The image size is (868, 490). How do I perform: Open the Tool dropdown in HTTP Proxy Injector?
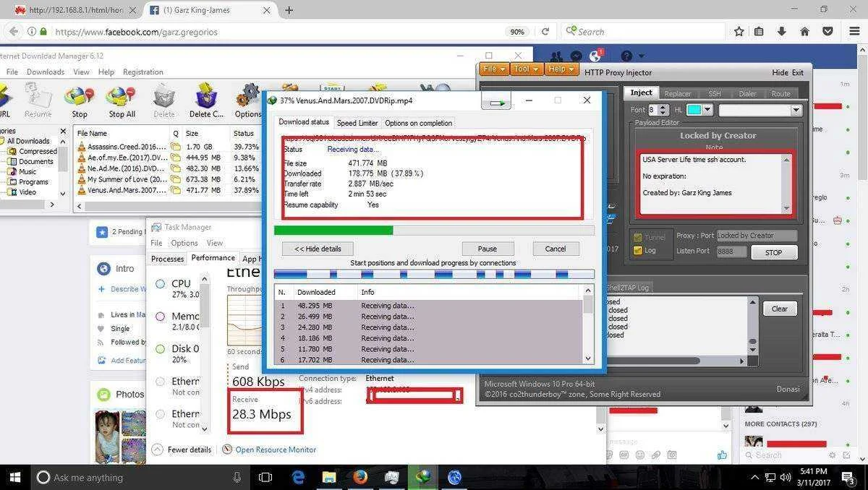pyautogui.click(x=525, y=69)
